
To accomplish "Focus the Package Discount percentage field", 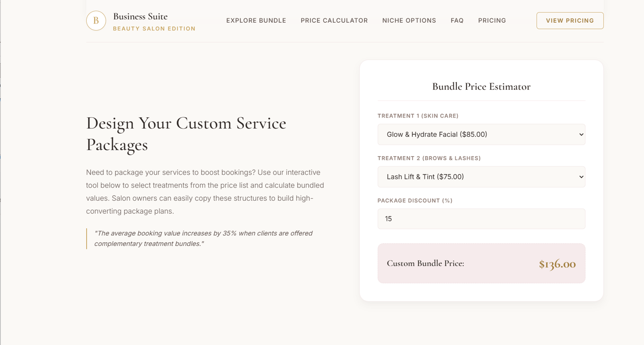I will click(481, 219).
